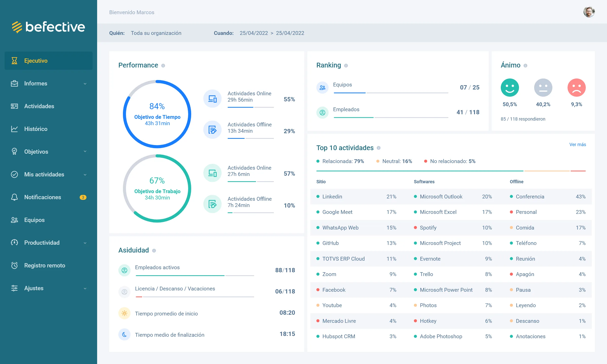Open the user profile avatar
The width and height of the screenshot is (607, 364).
[x=589, y=12]
